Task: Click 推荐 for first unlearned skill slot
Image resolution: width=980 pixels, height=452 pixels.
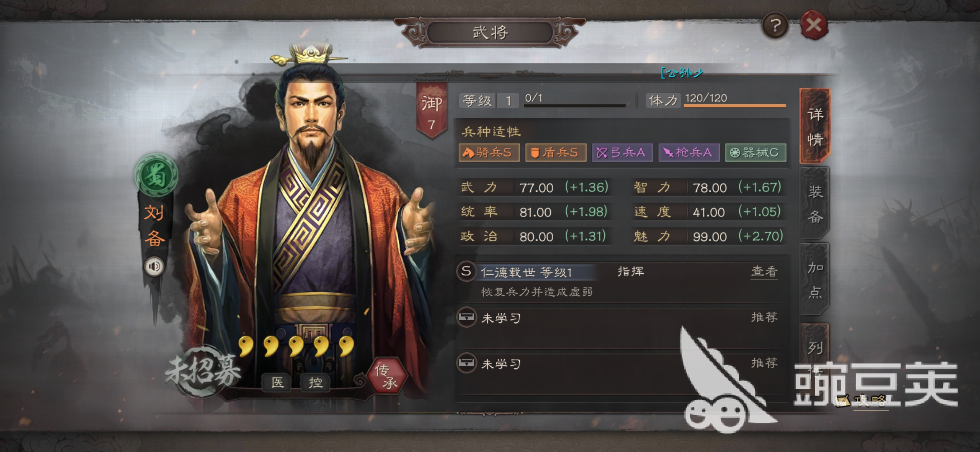Action: [764, 317]
